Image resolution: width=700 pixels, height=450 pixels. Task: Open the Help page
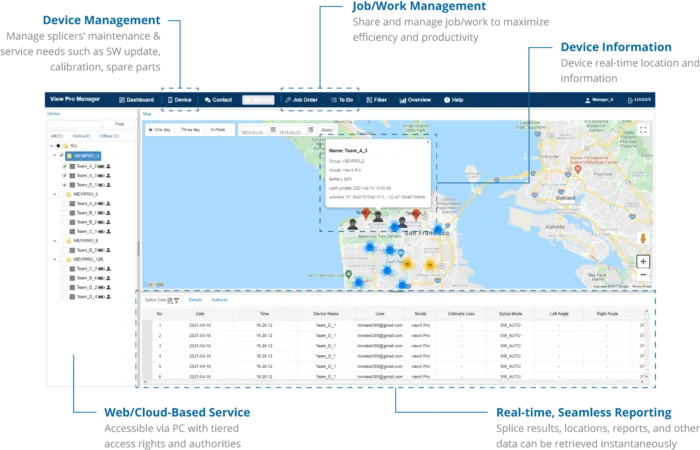(x=454, y=100)
